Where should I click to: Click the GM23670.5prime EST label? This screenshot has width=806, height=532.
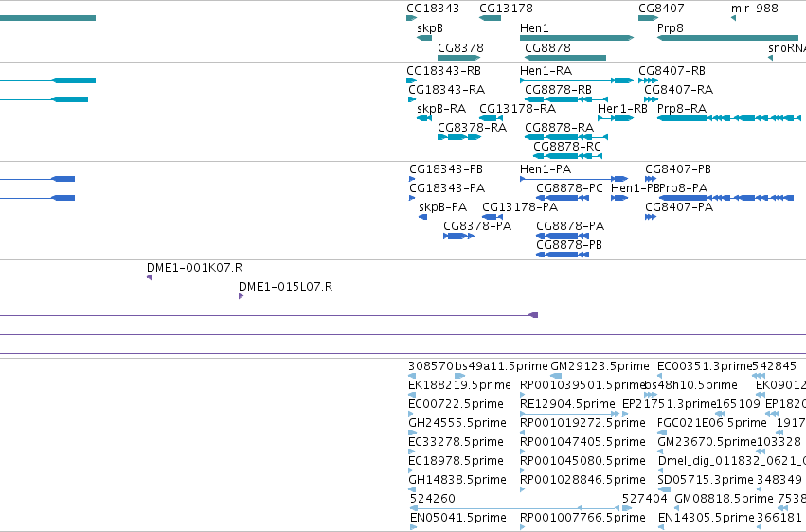[707, 442]
